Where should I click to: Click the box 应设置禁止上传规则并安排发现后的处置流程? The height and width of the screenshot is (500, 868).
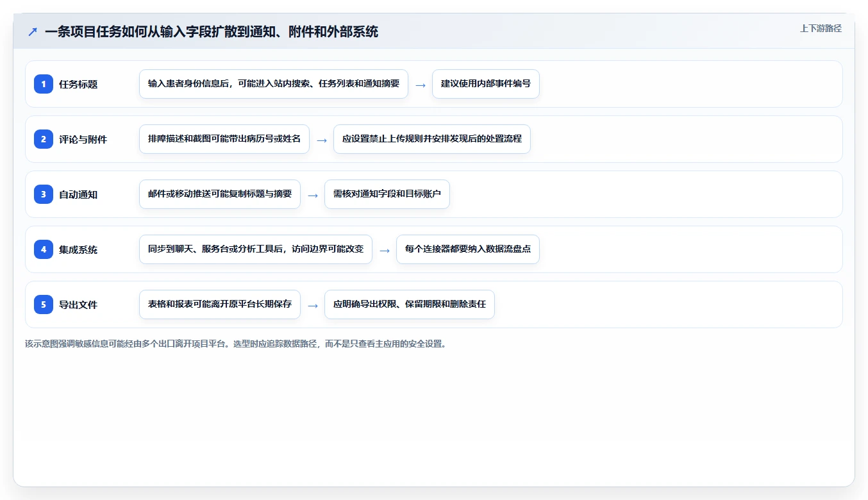pos(432,139)
